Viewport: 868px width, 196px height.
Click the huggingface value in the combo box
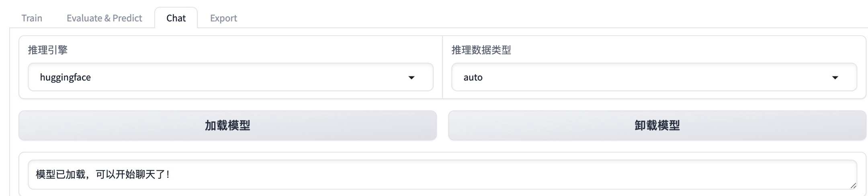tap(66, 77)
